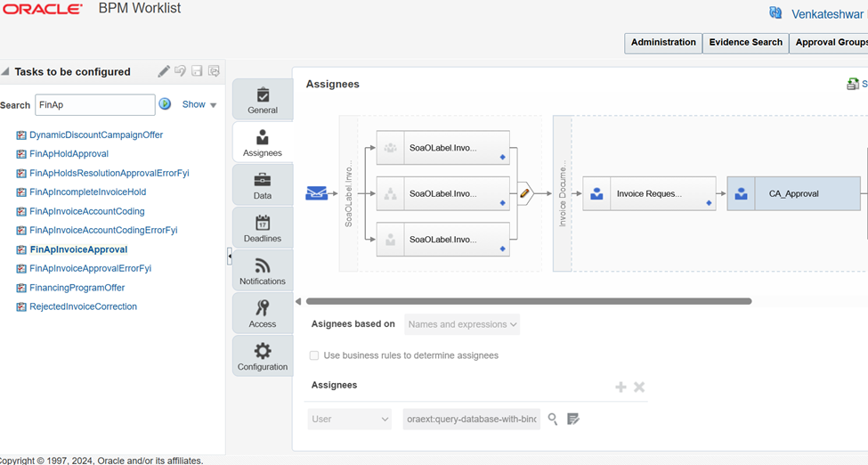Click blue diamond on Invoice Reques node
The height and width of the screenshot is (465, 868).
[x=710, y=203]
